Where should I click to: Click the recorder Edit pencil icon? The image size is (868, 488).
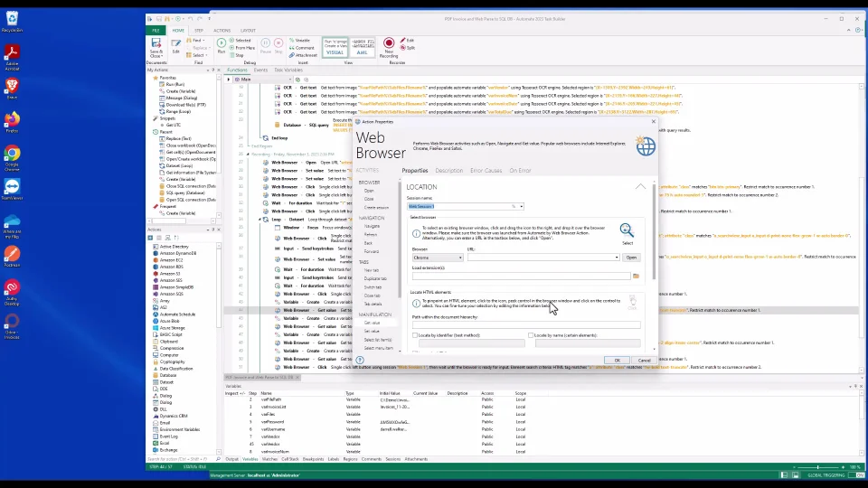[407, 41]
